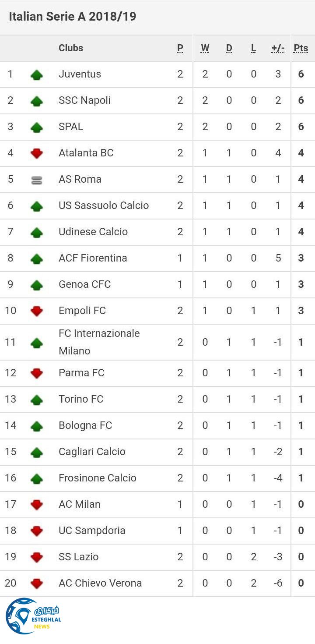The image size is (315, 644).
Task: Click the +/- goal difference header
Action: (278, 48)
